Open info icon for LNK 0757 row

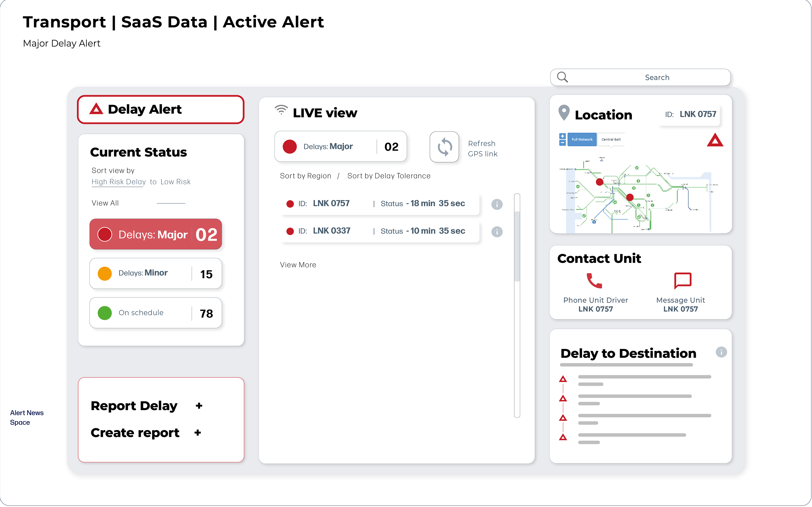point(497,204)
